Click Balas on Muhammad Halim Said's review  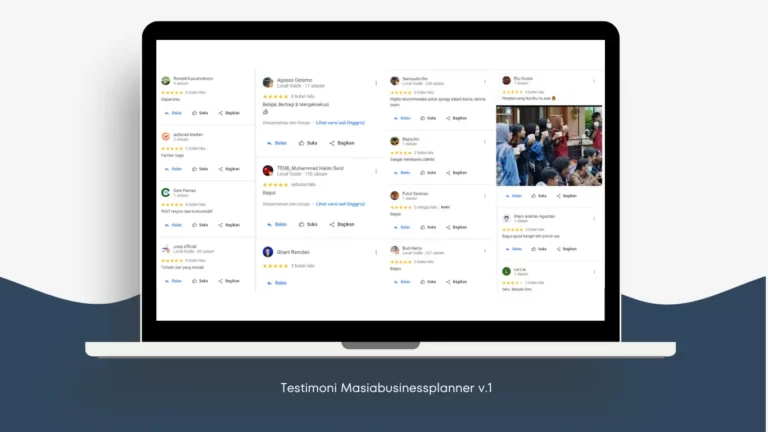(277, 224)
